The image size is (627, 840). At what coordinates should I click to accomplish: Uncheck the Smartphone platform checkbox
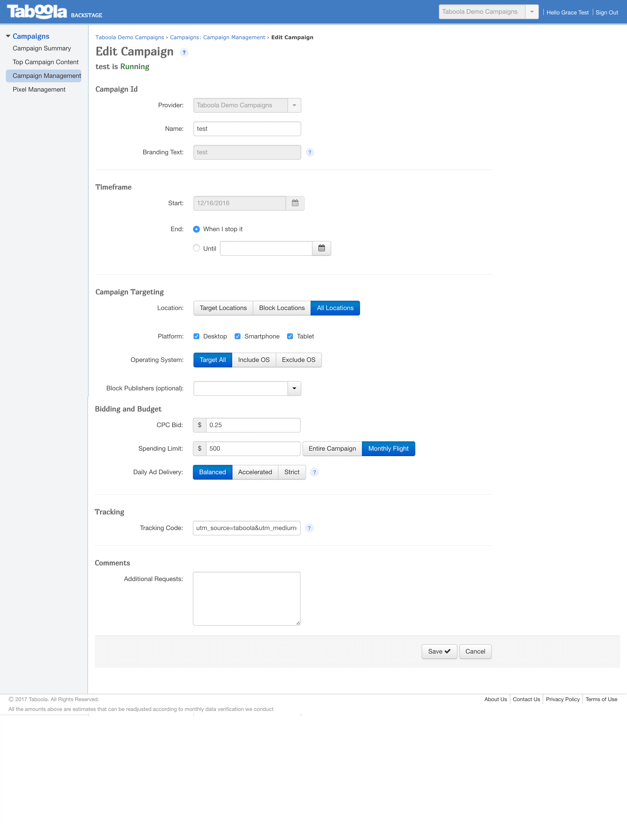pos(237,336)
